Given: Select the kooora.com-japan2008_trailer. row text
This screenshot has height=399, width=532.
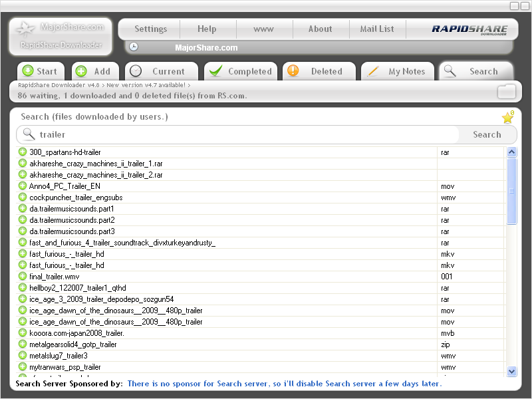Looking at the screenshot, I should coord(76,333).
